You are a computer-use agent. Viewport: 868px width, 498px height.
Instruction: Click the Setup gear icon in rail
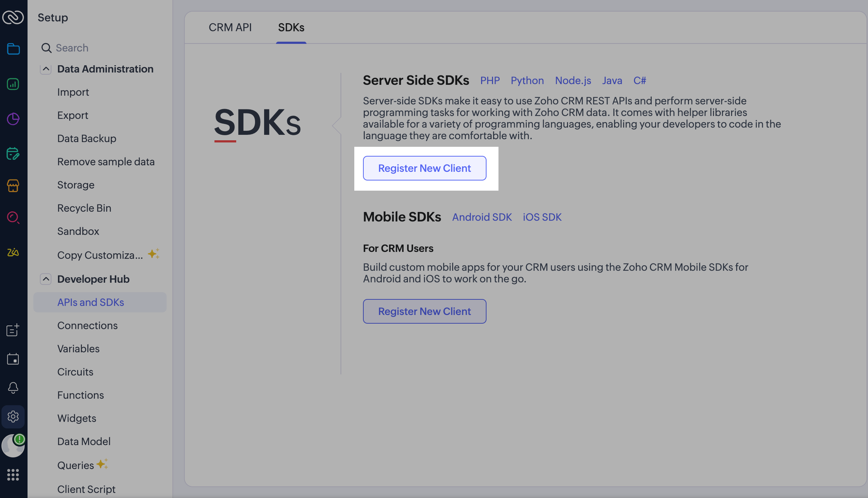click(13, 416)
